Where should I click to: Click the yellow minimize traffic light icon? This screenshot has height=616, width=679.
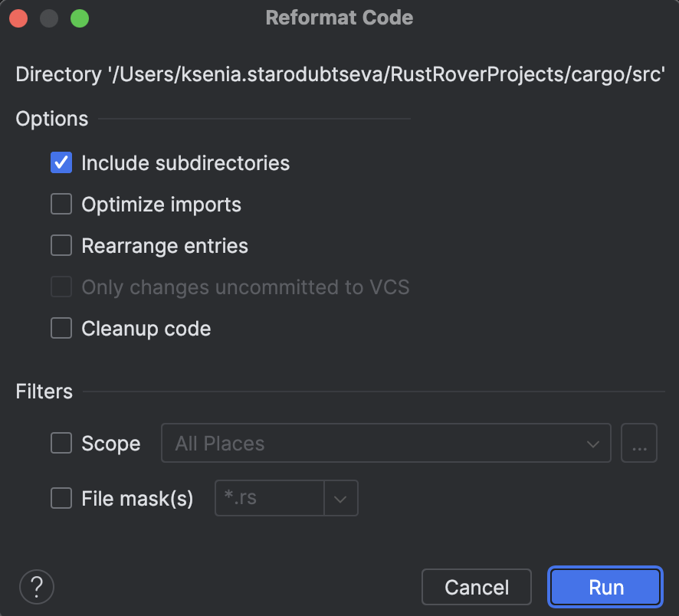click(x=49, y=18)
